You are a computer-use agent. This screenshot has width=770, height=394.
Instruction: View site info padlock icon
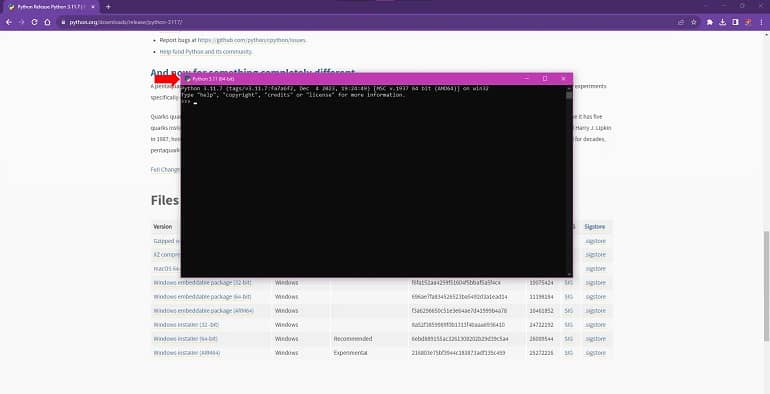pyautogui.click(x=63, y=22)
